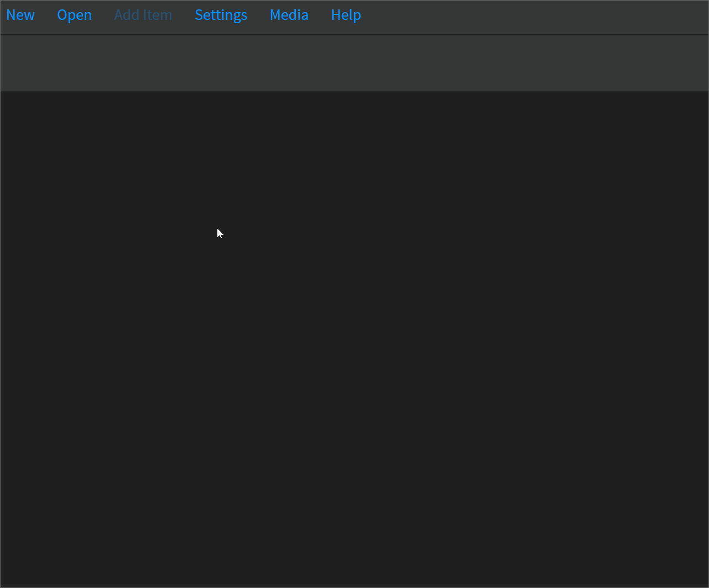Click the Open menu item
Screen dimensions: 709x588
(x=75, y=15)
